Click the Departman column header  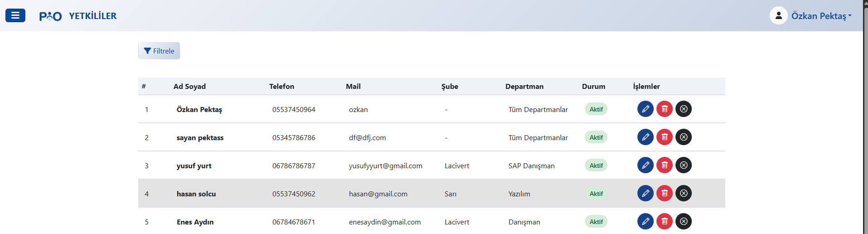(x=524, y=86)
